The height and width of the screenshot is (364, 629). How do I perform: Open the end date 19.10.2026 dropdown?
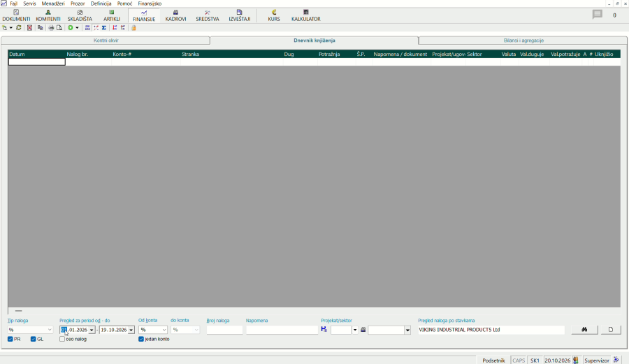click(131, 330)
